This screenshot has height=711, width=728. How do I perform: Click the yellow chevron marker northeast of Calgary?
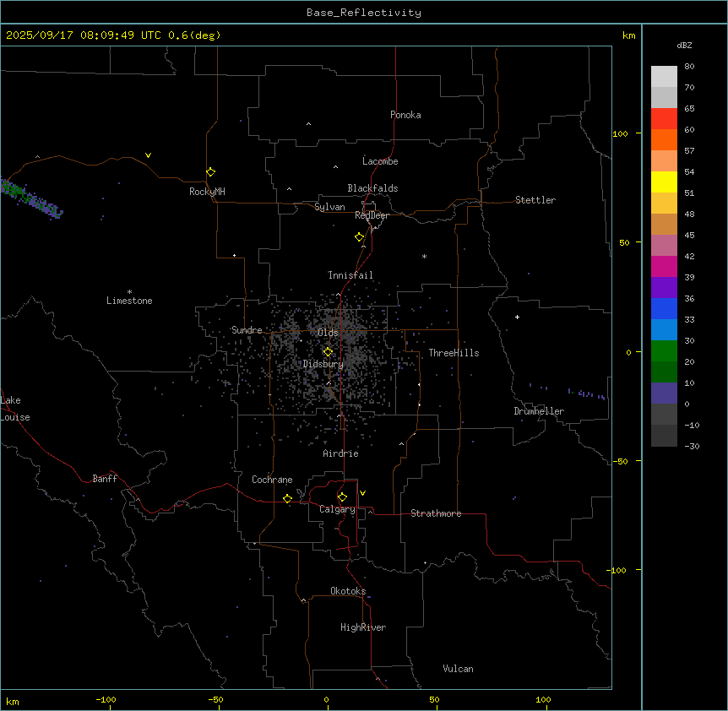point(362,492)
